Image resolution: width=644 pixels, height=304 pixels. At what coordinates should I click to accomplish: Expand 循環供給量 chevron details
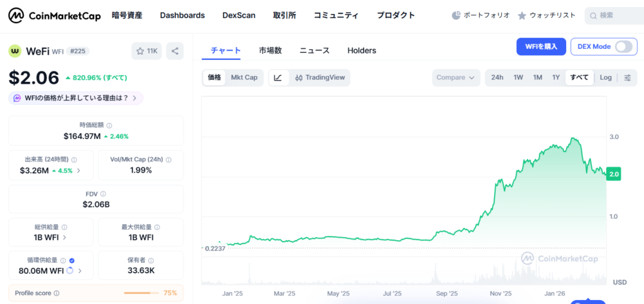[x=80, y=271]
